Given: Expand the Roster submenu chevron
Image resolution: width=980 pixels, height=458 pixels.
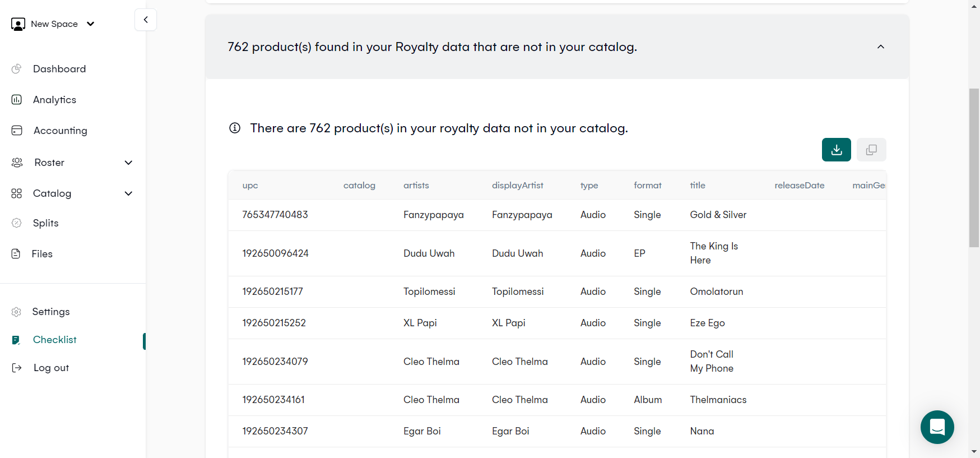Looking at the screenshot, I should pyautogui.click(x=128, y=163).
